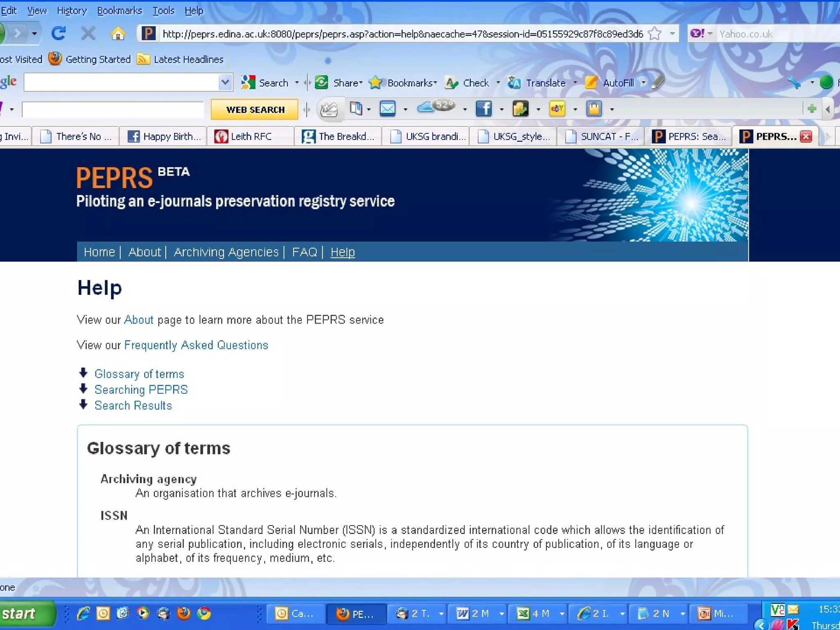840x630 pixels.
Task: Open Chrome from quick launch bar
Action: click(204, 614)
